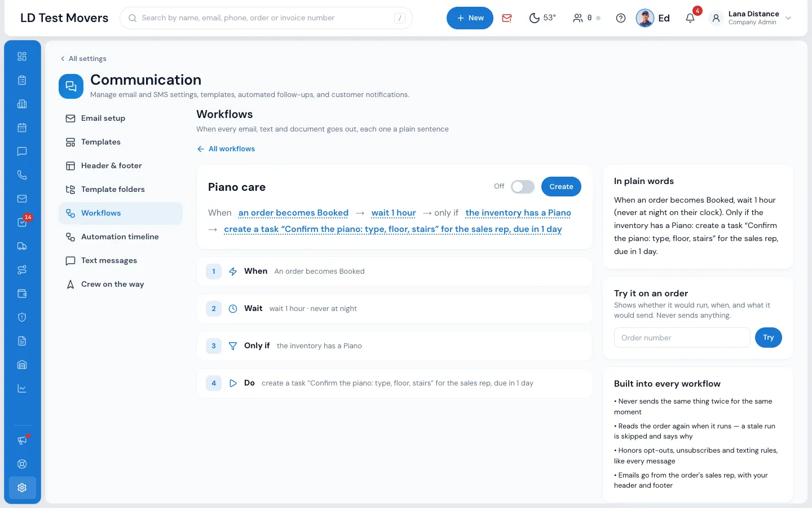Click the LD Test Movers logo text
Viewport: 812px width, 508px height.
tap(64, 18)
